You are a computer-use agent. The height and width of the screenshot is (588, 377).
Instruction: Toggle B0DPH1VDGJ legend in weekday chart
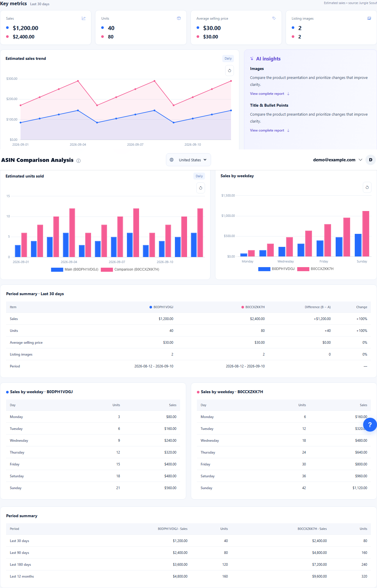click(276, 269)
